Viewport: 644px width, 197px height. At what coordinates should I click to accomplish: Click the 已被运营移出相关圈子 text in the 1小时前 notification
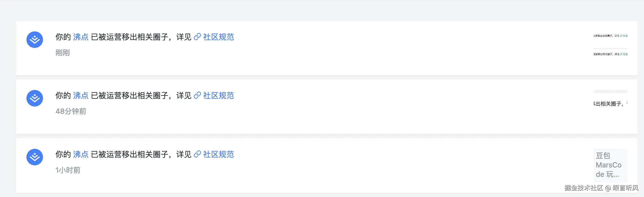click(x=130, y=154)
